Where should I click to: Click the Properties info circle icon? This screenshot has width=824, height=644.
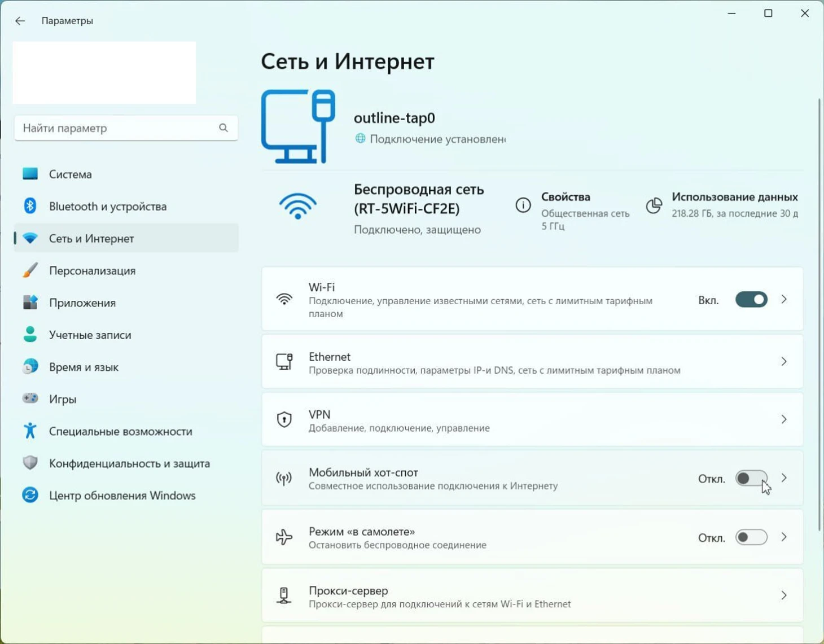pos(523,205)
